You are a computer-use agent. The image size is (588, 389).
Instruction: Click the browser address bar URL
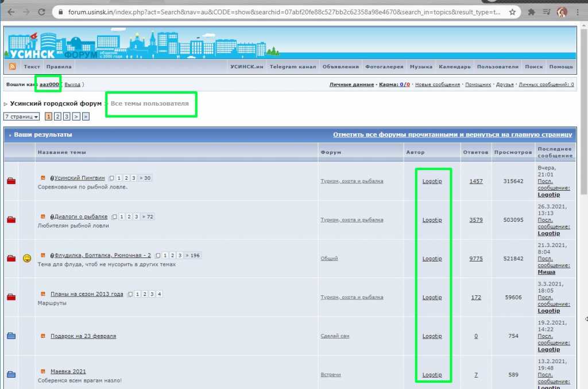click(284, 12)
